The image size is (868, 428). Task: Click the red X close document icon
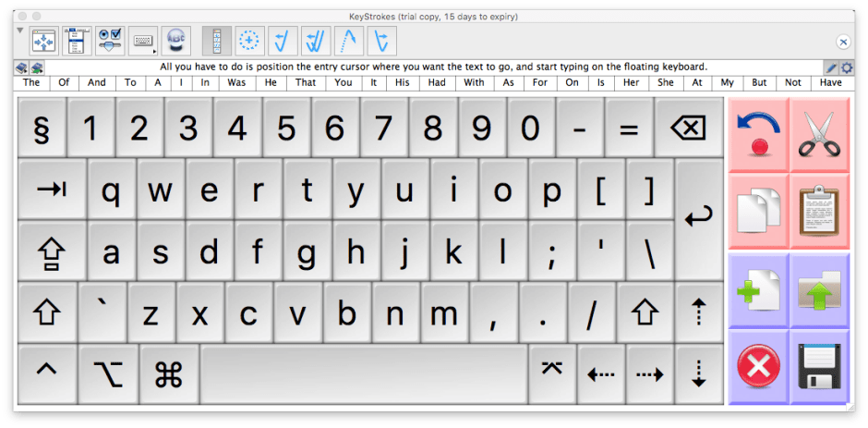[x=758, y=367]
